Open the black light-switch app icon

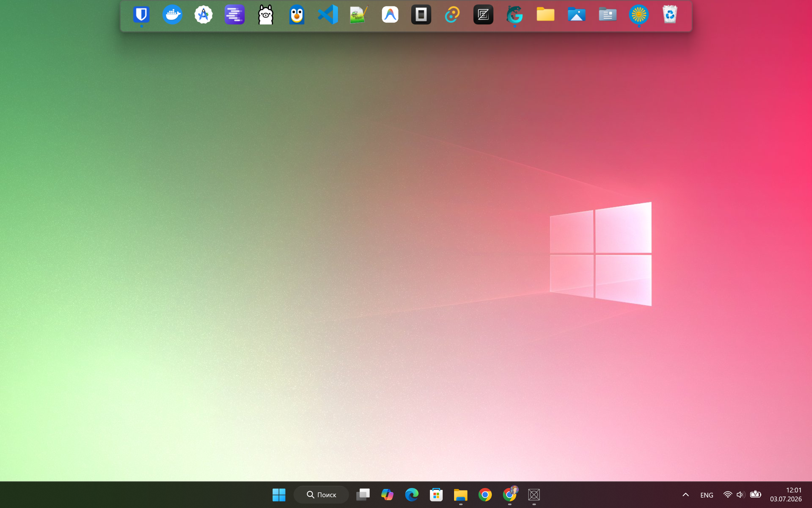coord(421,15)
